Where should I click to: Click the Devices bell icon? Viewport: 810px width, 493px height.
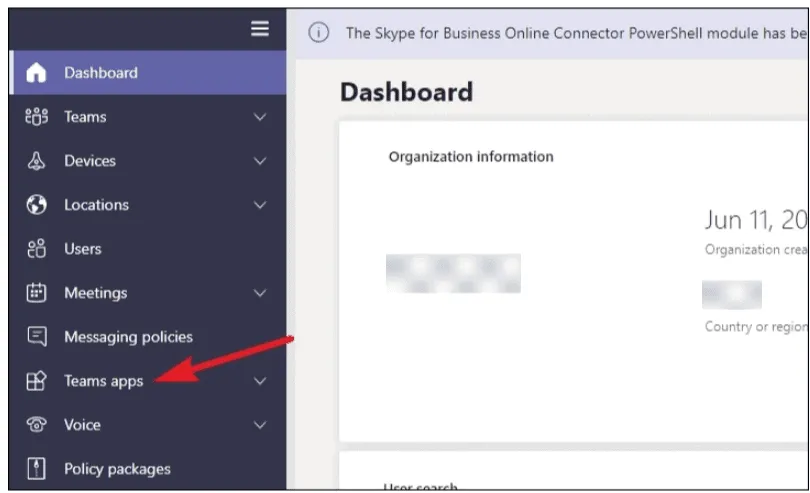(x=36, y=161)
